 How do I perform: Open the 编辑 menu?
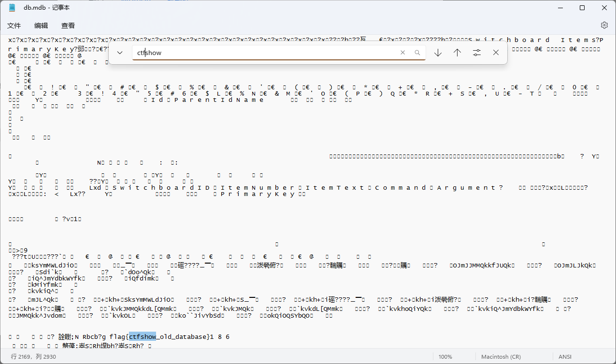tap(41, 26)
